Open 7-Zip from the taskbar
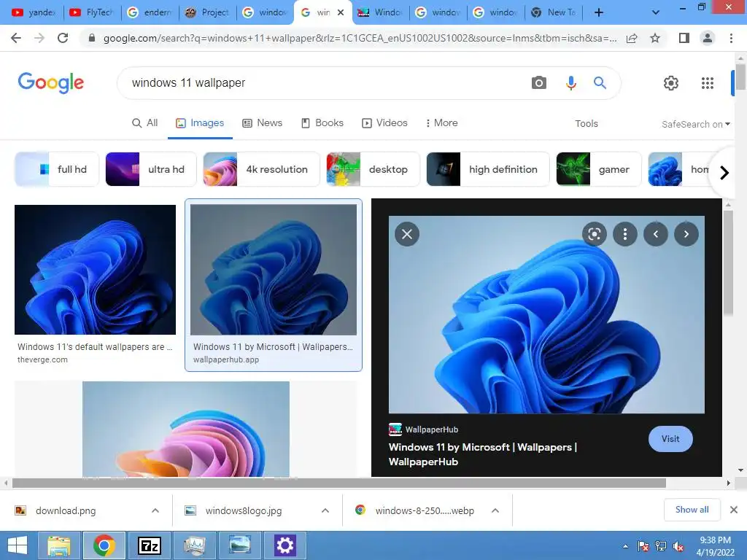Image resolution: width=747 pixels, height=560 pixels. pos(149,545)
